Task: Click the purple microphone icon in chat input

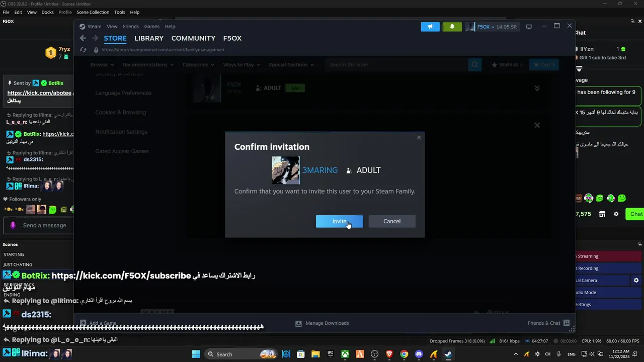Action: click(x=13, y=225)
